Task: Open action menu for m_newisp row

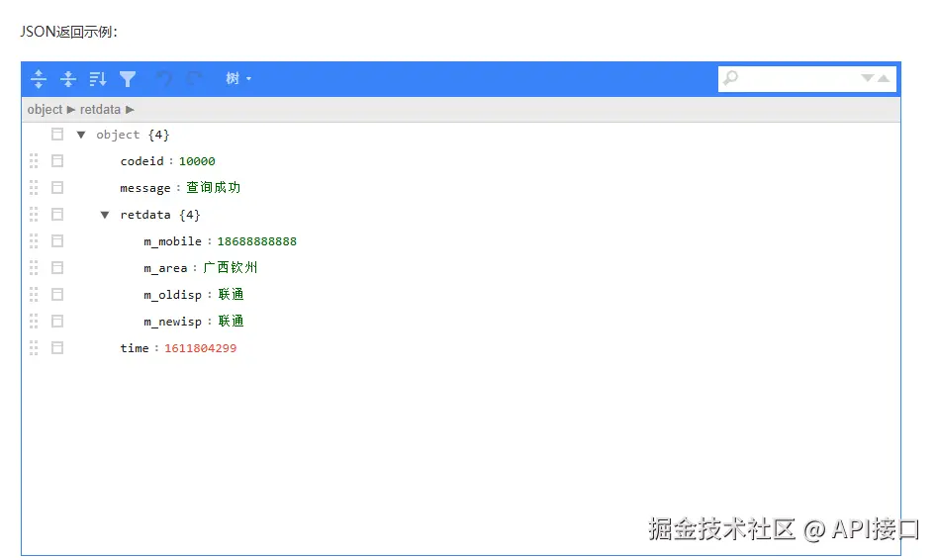Action: pos(57,322)
